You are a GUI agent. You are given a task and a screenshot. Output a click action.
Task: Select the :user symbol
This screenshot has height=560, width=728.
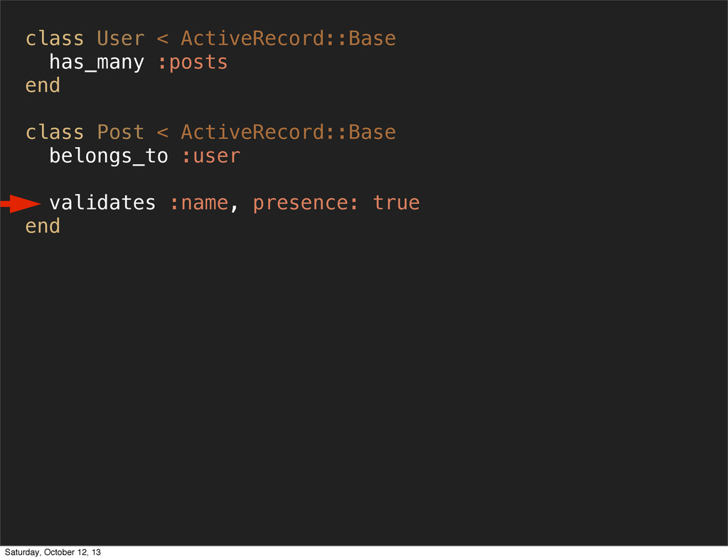point(210,156)
